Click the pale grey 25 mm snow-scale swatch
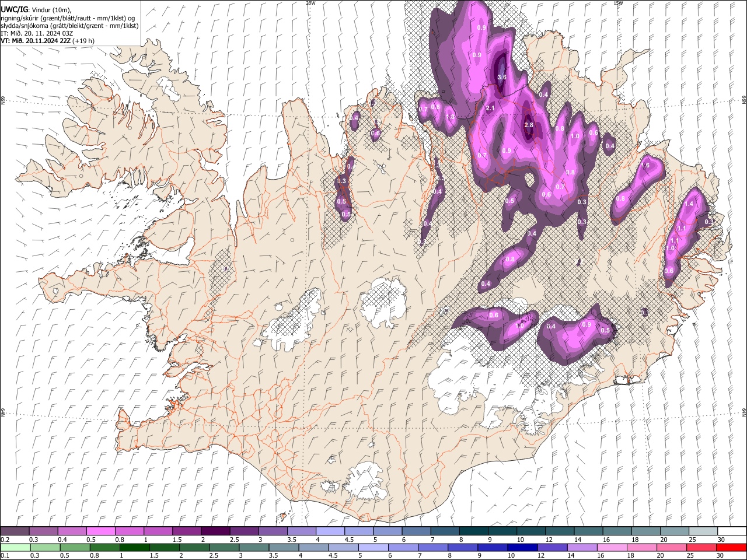Image resolution: width=747 pixels, height=560 pixels. (x=703, y=531)
